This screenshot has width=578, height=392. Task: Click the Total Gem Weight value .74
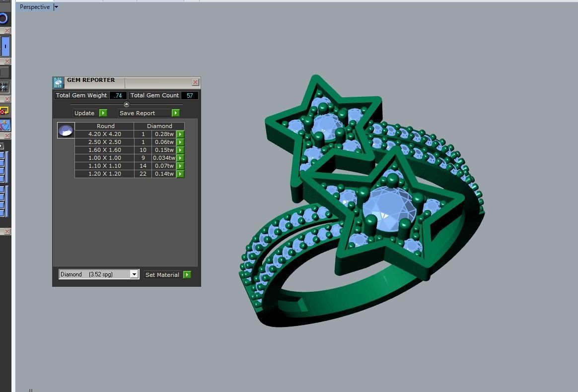pos(118,95)
